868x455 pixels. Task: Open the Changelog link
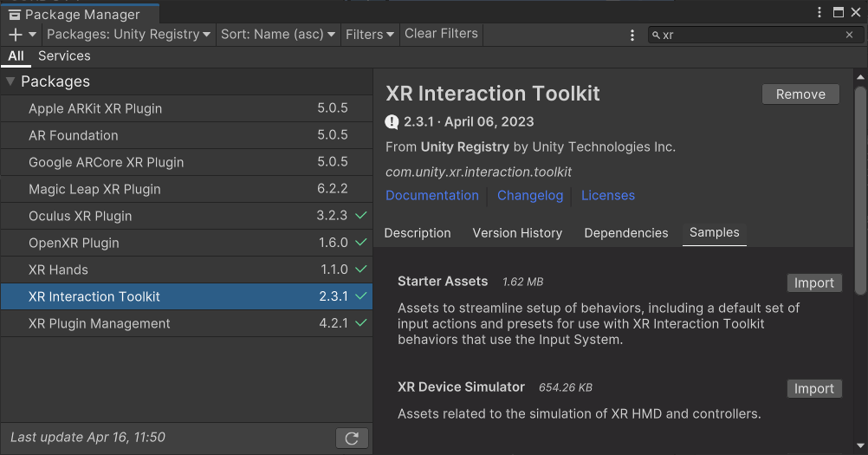pyautogui.click(x=530, y=196)
